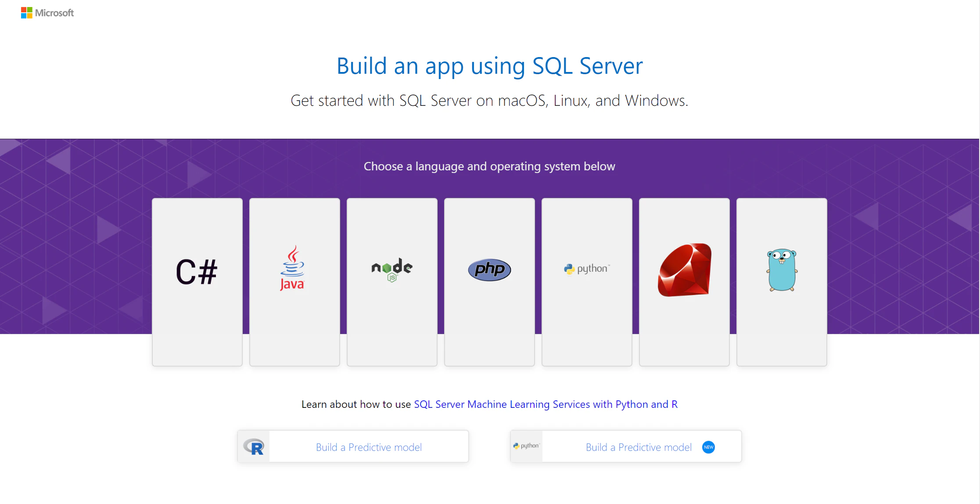This screenshot has width=980, height=504.
Task: Click the blue NEW badge
Action: coord(708,447)
